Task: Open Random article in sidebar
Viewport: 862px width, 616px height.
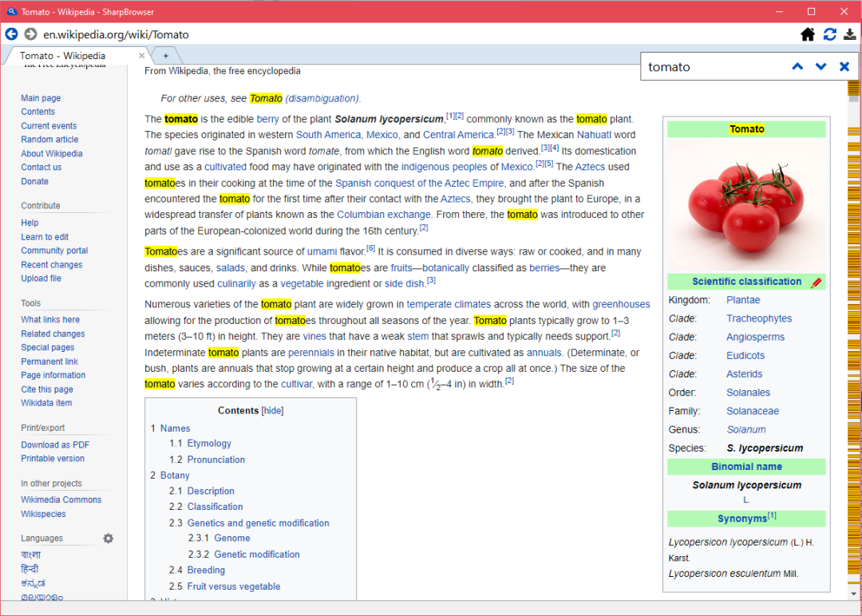Action: point(49,140)
